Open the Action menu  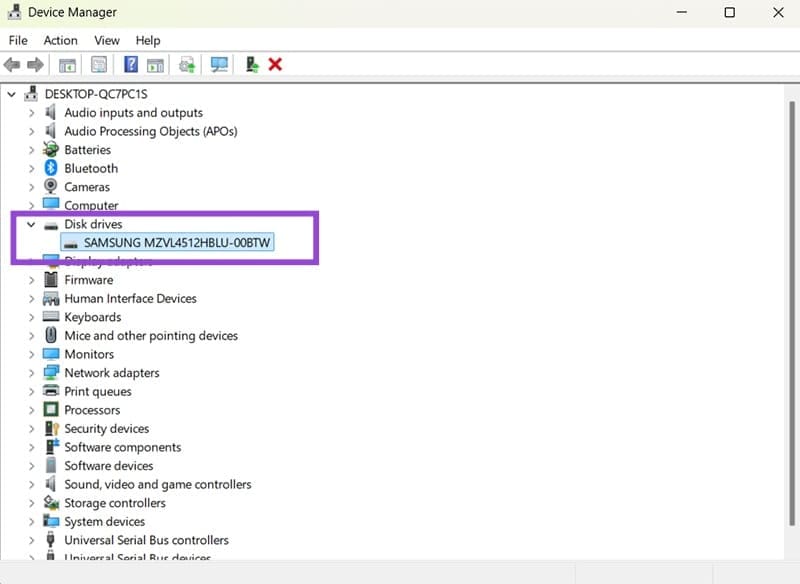click(x=60, y=40)
